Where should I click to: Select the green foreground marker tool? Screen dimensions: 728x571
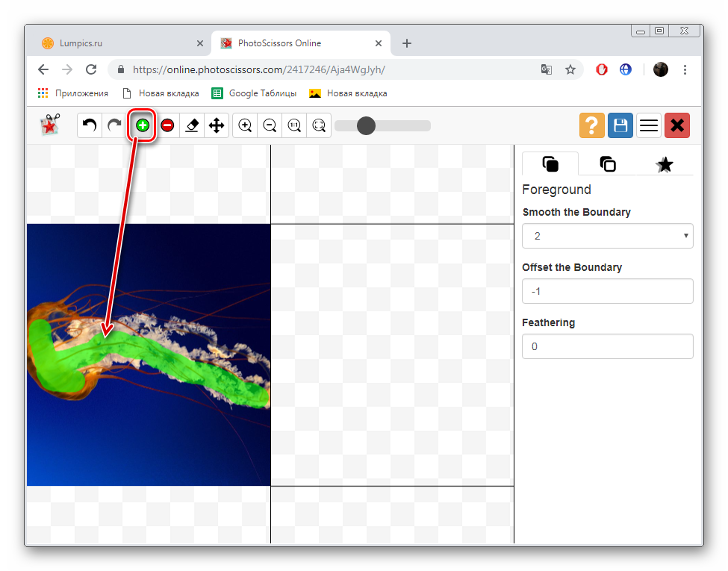(143, 125)
